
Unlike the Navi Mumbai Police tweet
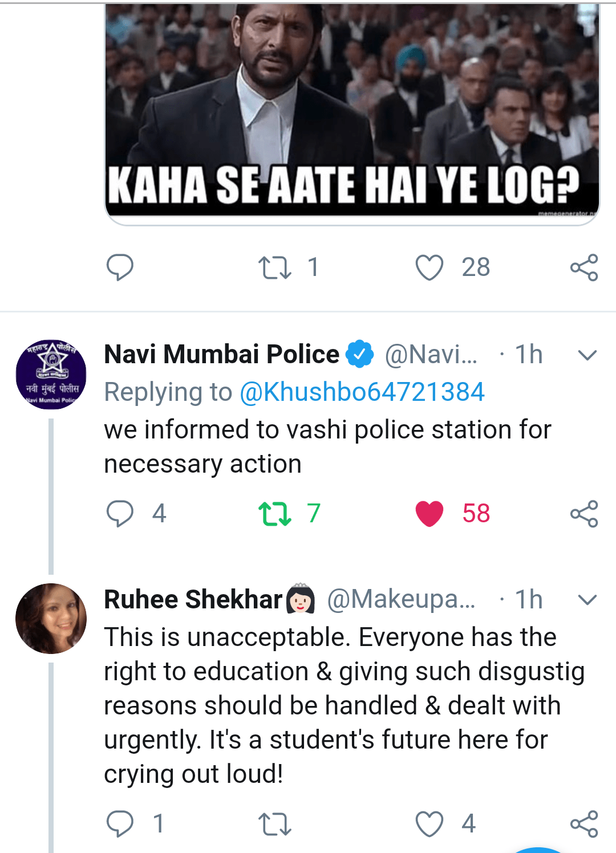coord(429,513)
